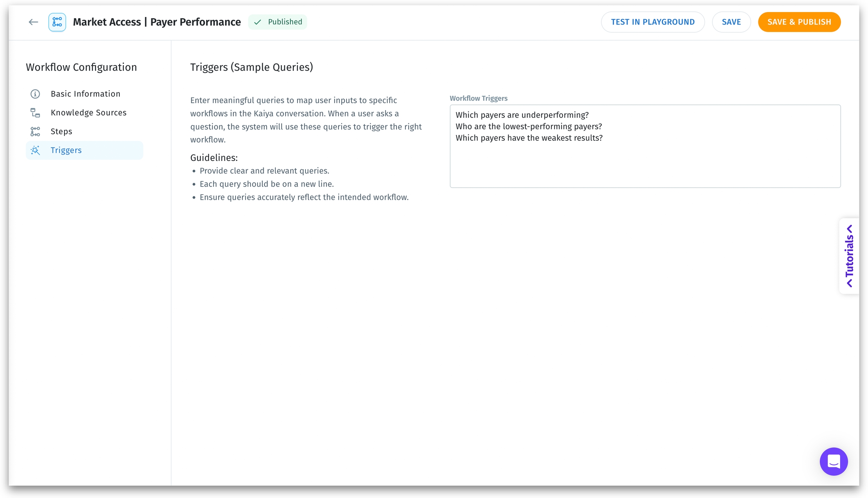Click the back arrow icon

coord(33,22)
